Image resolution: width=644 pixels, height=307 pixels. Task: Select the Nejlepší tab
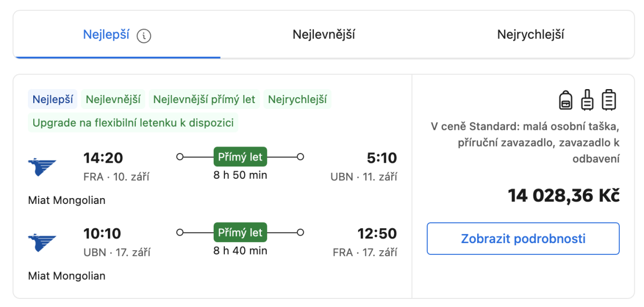pos(106,35)
